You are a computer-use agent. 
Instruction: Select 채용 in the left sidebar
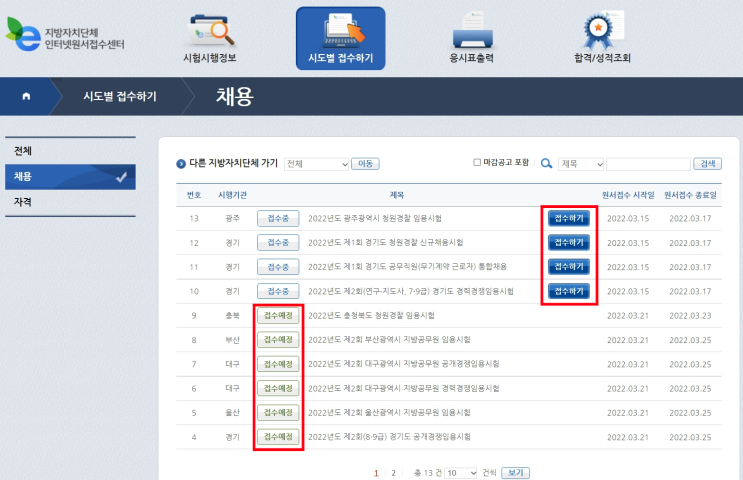[70, 177]
